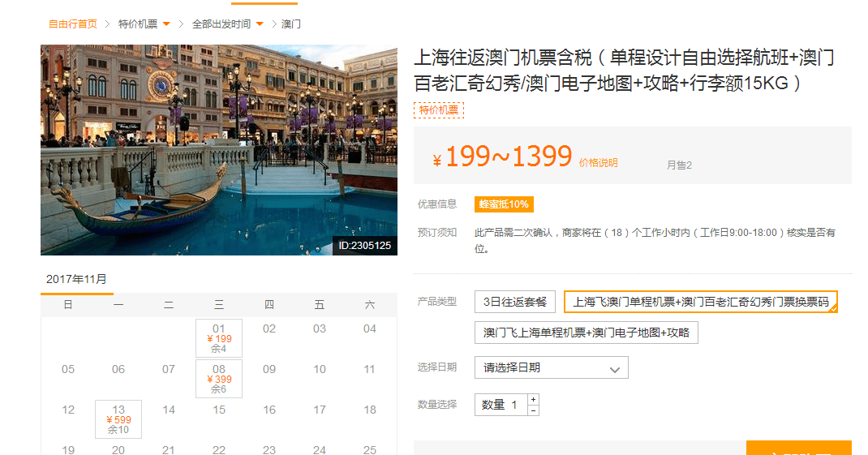Go to 自由行首页 breadcrumb link

point(73,24)
